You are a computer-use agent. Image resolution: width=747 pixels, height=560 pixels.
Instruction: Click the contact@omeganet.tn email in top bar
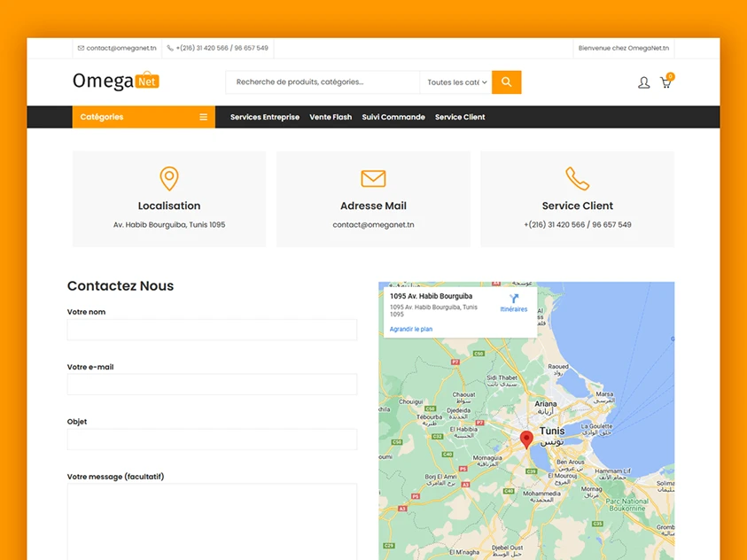(121, 48)
